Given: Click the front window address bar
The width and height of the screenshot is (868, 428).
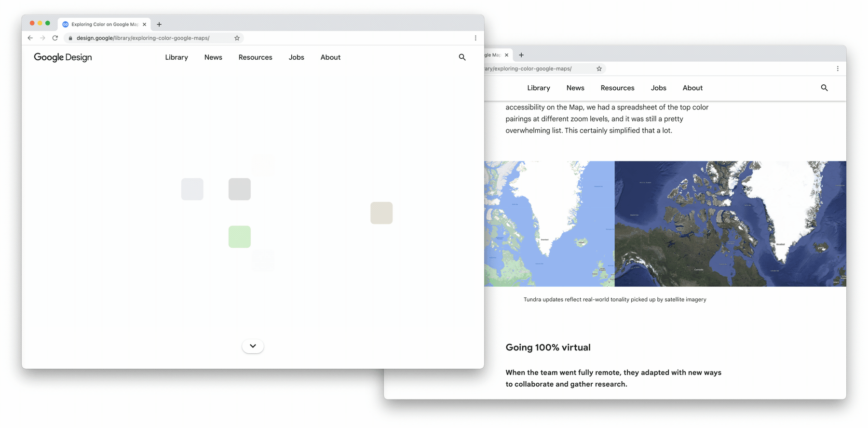Looking at the screenshot, I should (153, 38).
